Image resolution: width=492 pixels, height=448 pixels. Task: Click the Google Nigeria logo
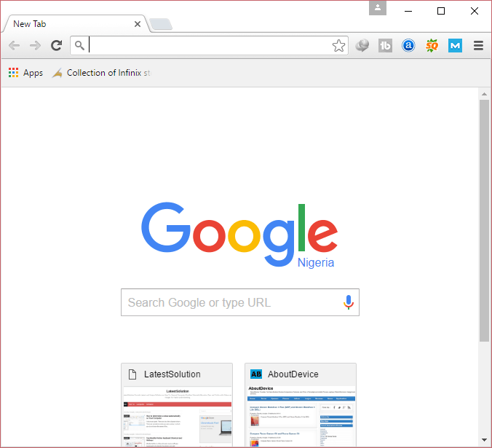239,235
